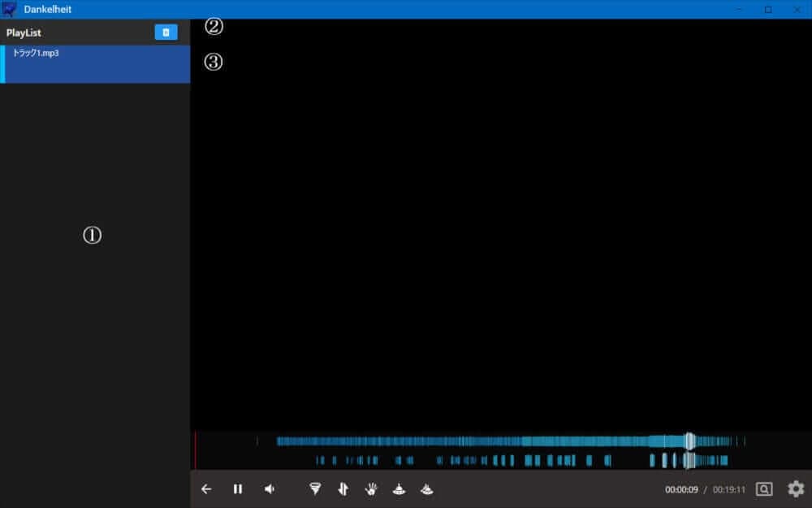The image size is (812, 508).
Task: Click the back arrow in the control bar
Action: tap(206, 489)
